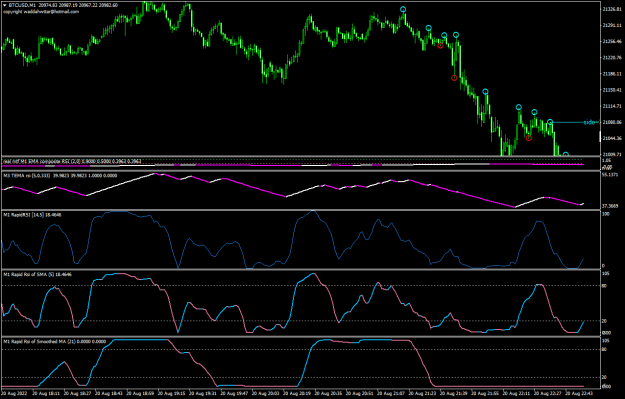Click the time axis label 20 Aug 2022

[x=15, y=393]
